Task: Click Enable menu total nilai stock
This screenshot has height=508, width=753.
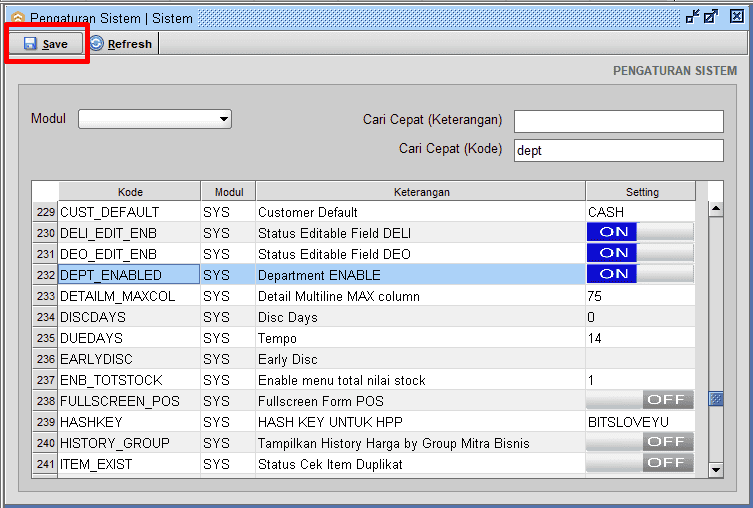Action: (420, 380)
